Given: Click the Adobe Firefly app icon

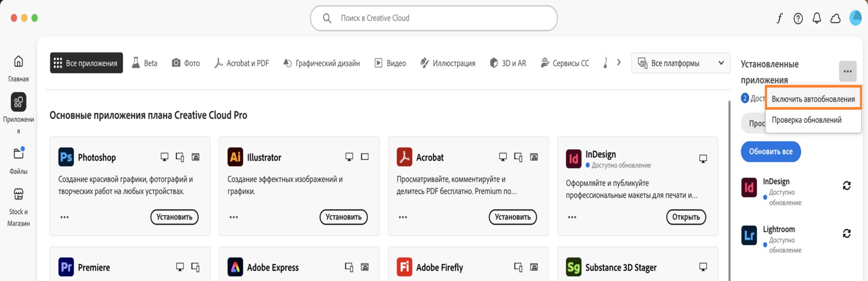Looking at the screenshot, I should (404, 267).
